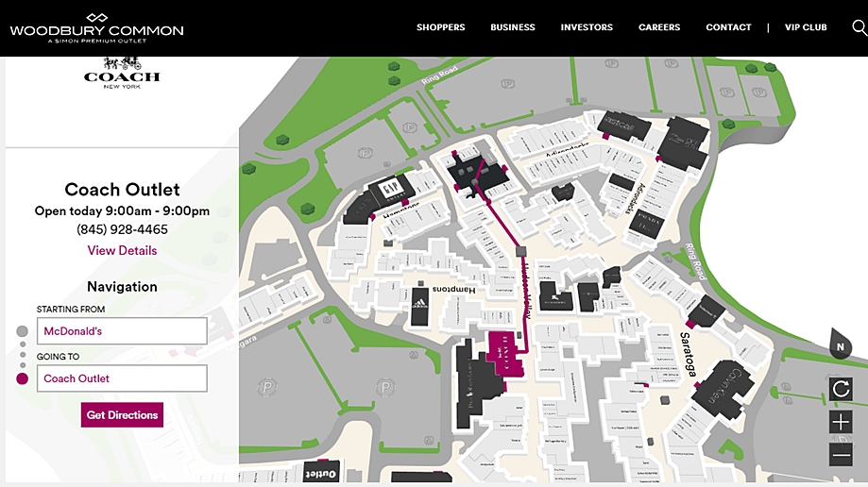Click the Coach New York logo

coord(122,73)
